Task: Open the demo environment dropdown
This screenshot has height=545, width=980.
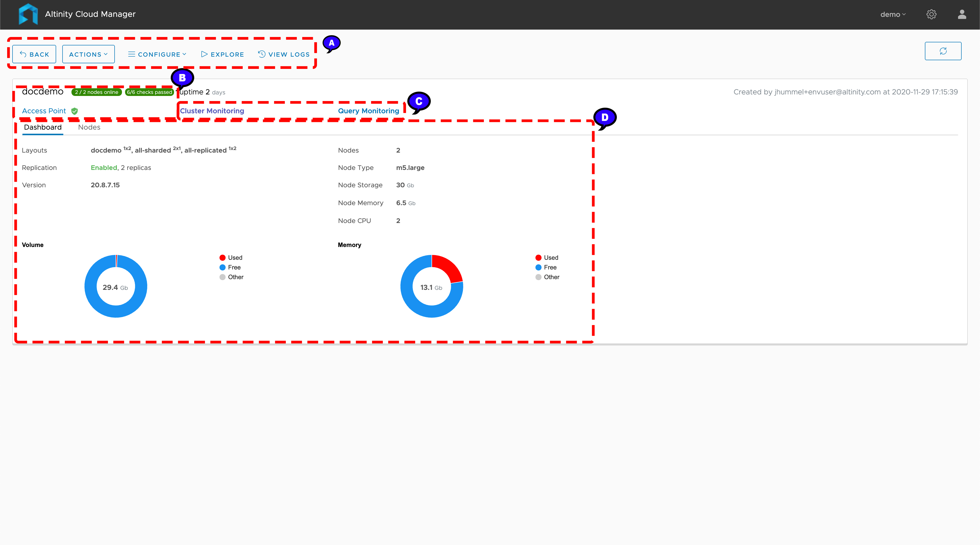Action: 893,15
